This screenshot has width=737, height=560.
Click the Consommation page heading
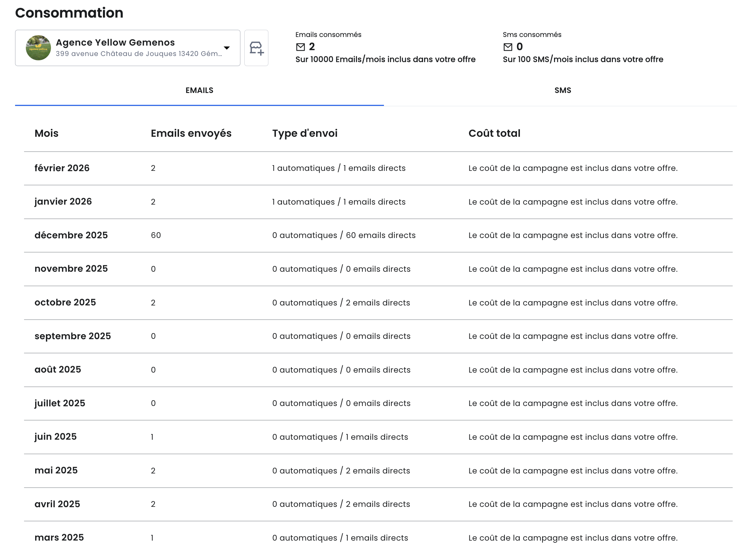pos(69,13)
